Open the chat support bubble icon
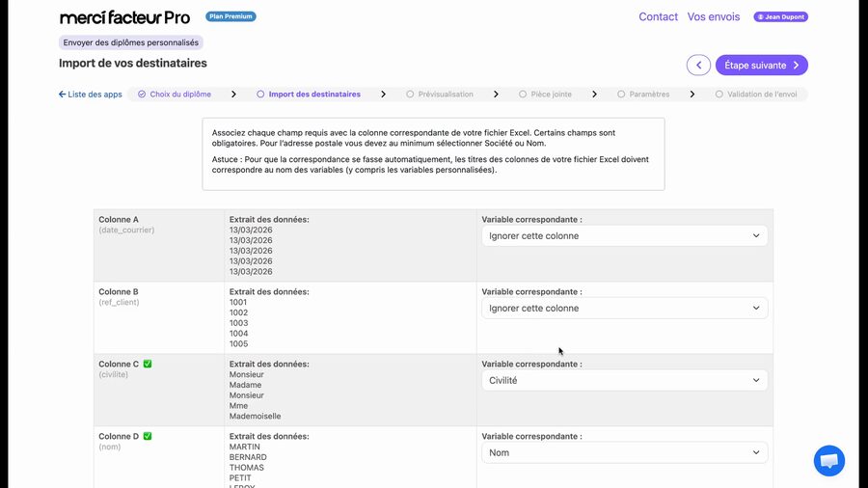Viewport: 868px width, 488px height. 828,460
